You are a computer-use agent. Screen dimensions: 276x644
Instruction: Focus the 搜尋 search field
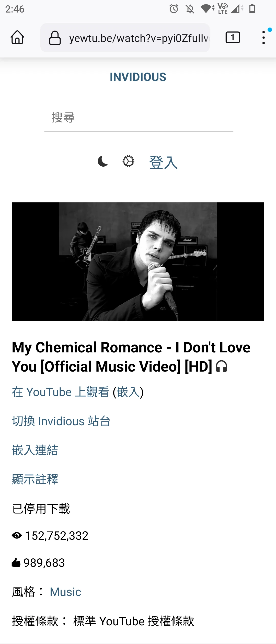tap(139, 118)
